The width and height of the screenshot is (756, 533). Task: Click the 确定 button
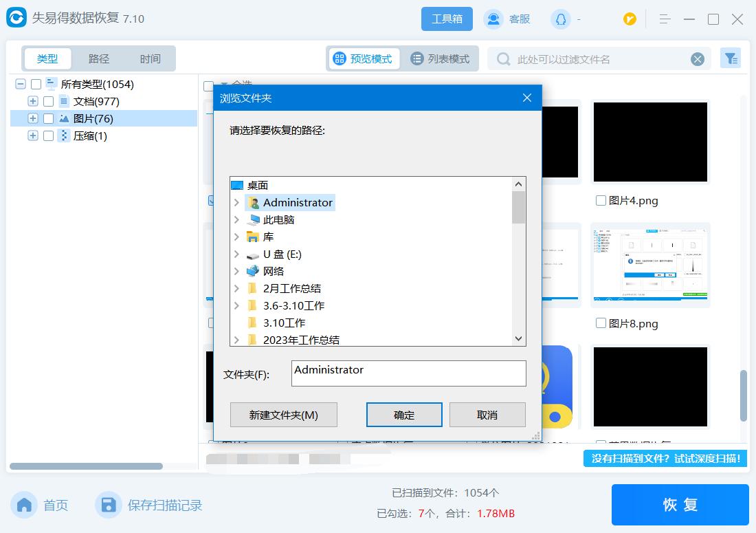pyautogui.click(x=404, y=415)
